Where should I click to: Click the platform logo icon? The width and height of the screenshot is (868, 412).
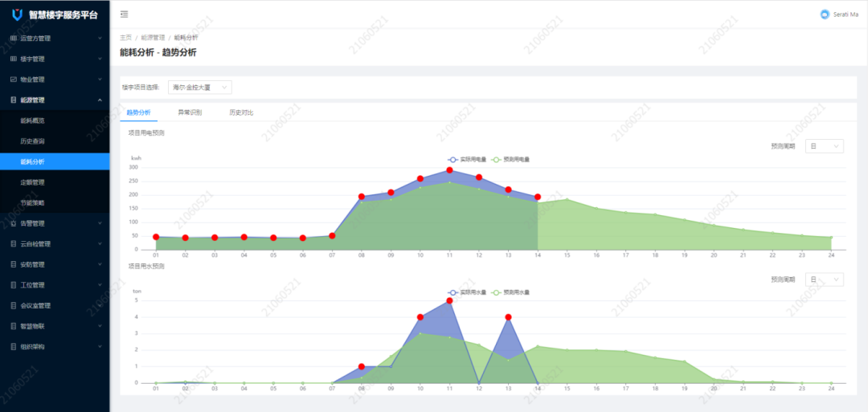point(17,14)
